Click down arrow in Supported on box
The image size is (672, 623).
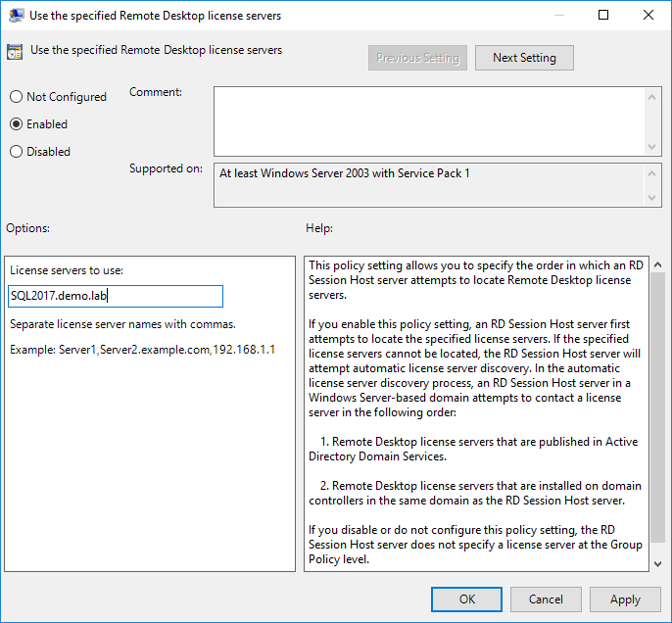653,198
